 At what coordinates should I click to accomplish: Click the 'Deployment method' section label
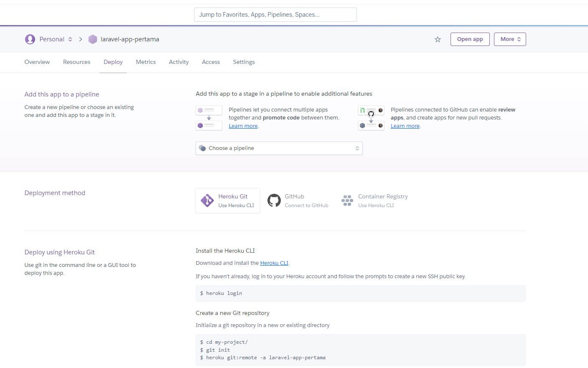coord(55,193)
